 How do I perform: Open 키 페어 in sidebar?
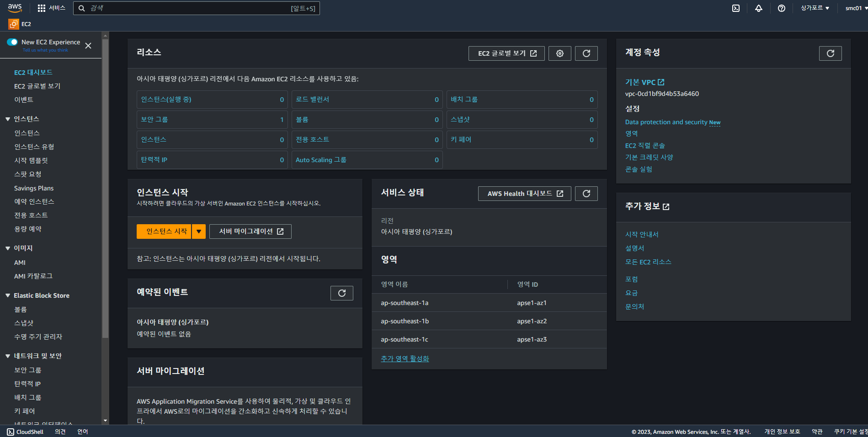[x=25, y=411]
